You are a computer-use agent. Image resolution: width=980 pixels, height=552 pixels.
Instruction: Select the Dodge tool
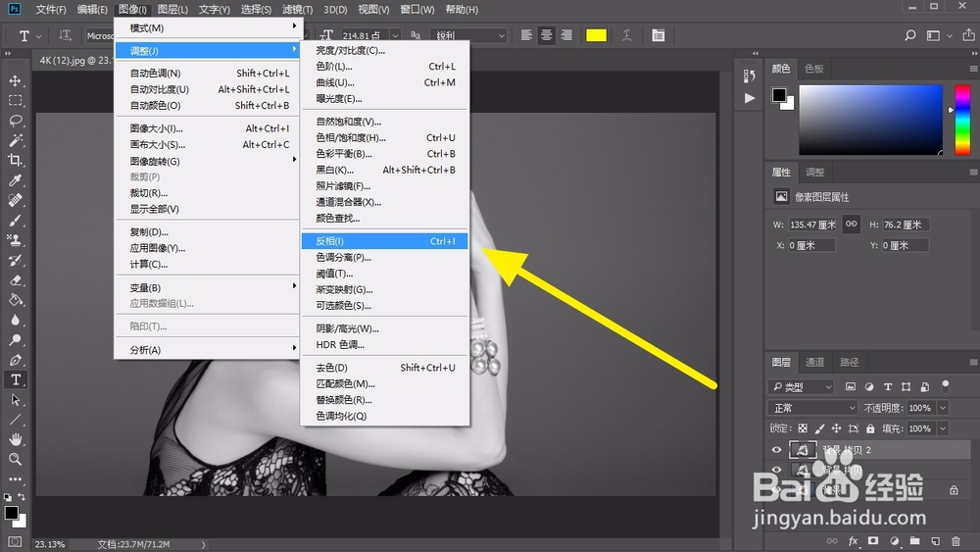[x=15, y=340]
